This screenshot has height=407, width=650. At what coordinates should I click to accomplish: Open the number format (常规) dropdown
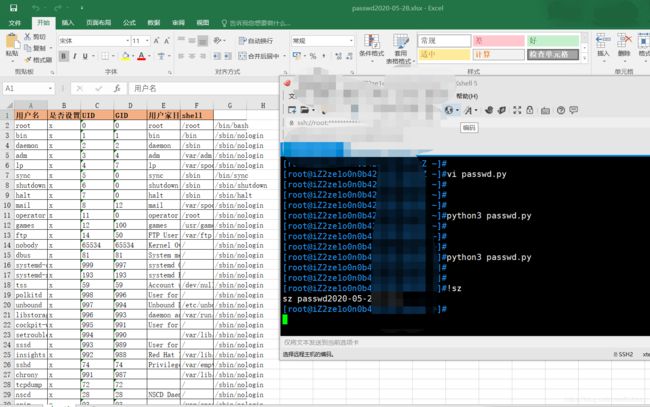coord(351,41)
